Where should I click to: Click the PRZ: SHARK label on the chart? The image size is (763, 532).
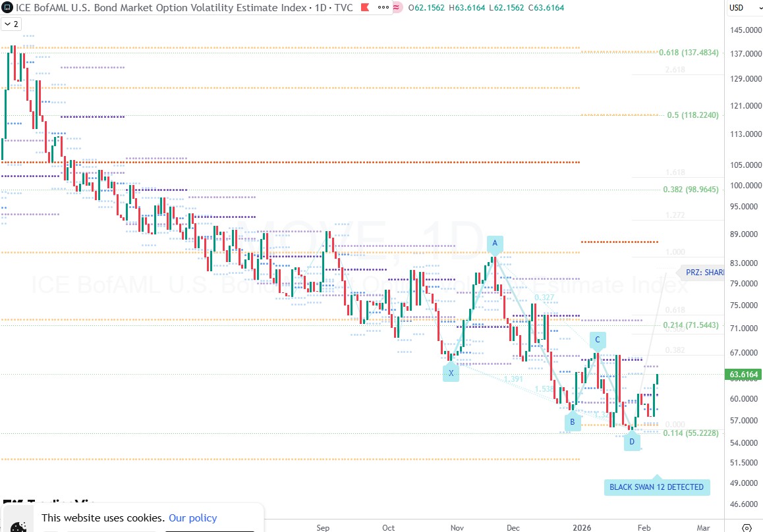click(704, 272)
